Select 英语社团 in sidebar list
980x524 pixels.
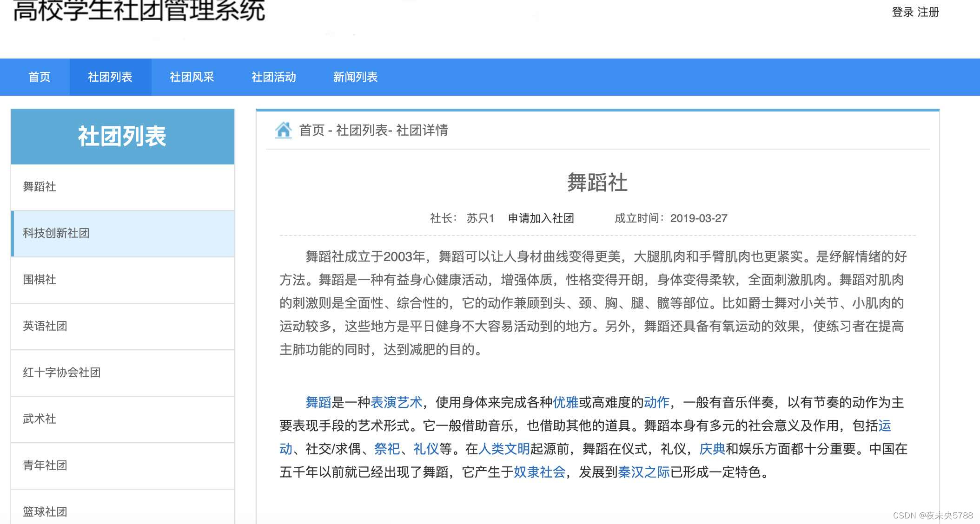(x=123, y=327)
